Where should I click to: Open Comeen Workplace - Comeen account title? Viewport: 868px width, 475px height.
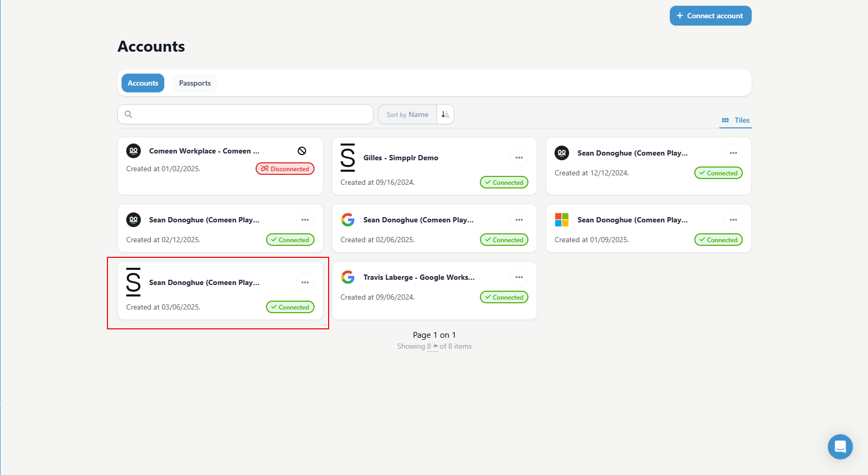point(204,151)
